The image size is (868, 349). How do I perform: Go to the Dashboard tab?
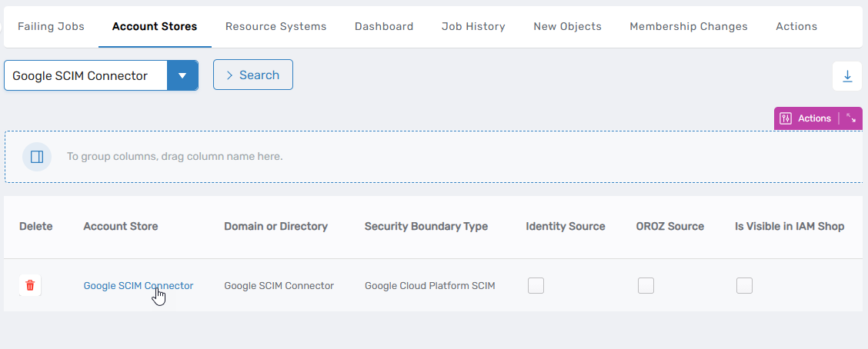(384, 26)
